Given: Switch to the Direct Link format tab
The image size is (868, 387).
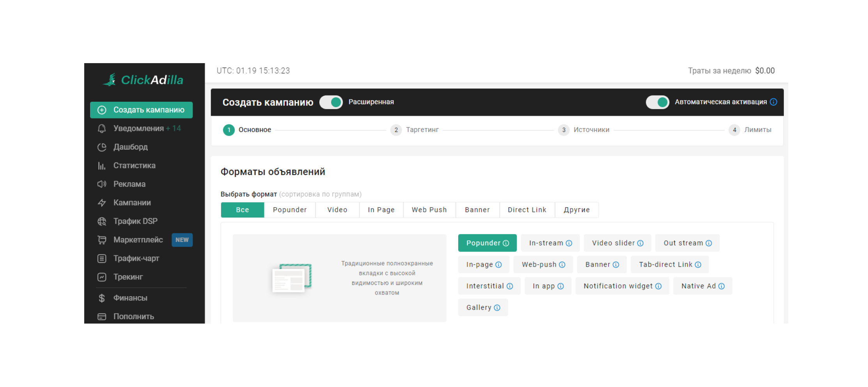Looking at the screenshot, I should pos(527,210).
